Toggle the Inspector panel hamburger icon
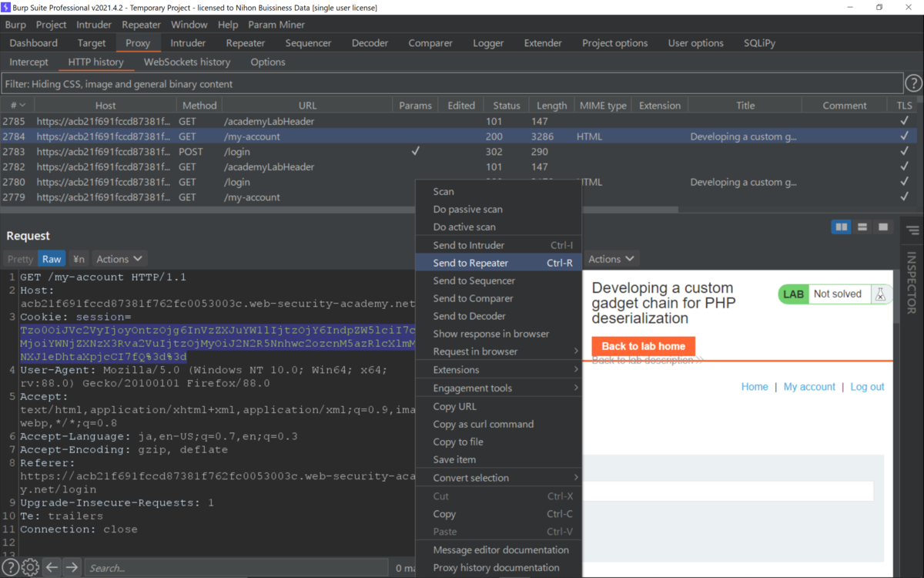The height and width of the screenshot is (578, 924). [912, 230]
